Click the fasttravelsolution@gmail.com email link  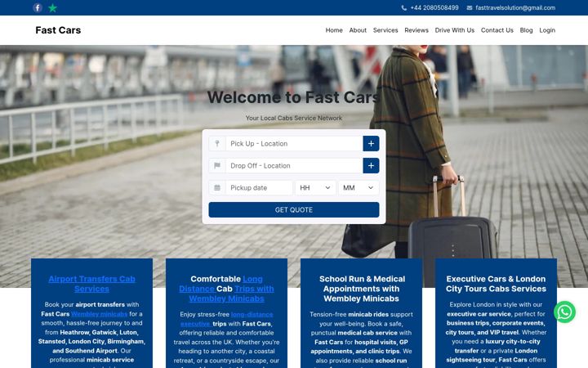pyautogui.click(x=515, y=7)
